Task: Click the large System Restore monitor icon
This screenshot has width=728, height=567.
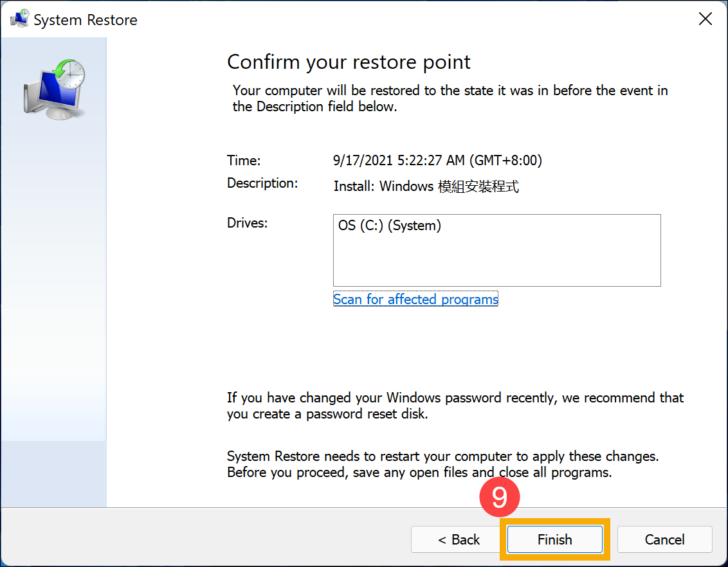Action: (55, 89)
